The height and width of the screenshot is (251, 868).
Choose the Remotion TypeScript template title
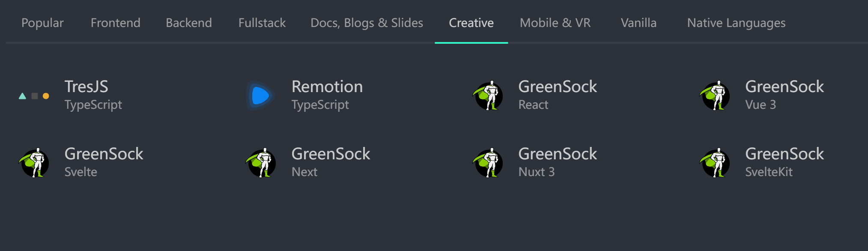click(327, 87)
